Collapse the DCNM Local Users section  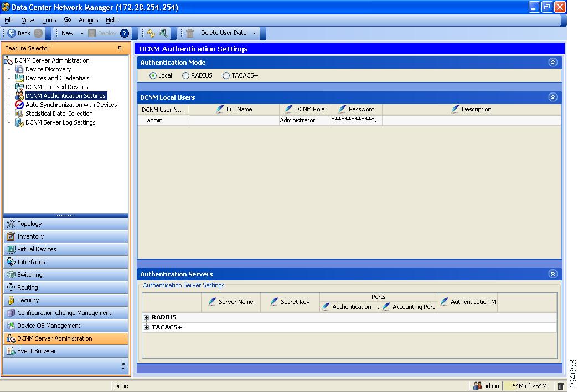(553, 97)
